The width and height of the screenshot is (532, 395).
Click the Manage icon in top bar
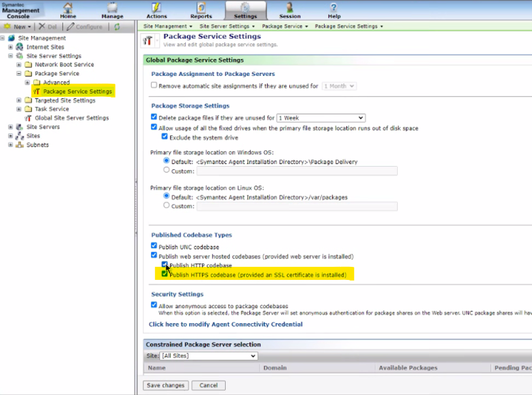(112, 9)
